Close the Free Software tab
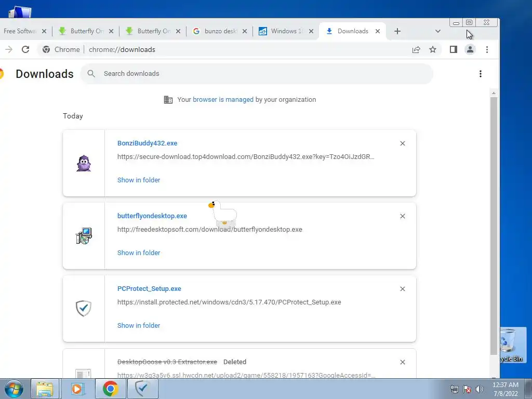Image resolution: width=532 pixels, height=399 pixels. coord(44,31)
